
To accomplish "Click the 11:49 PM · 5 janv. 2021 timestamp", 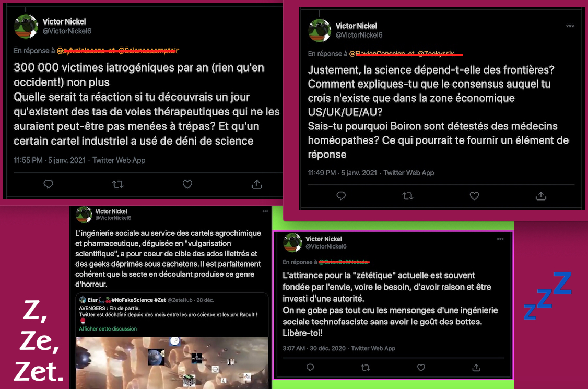I will coord(343,173).
